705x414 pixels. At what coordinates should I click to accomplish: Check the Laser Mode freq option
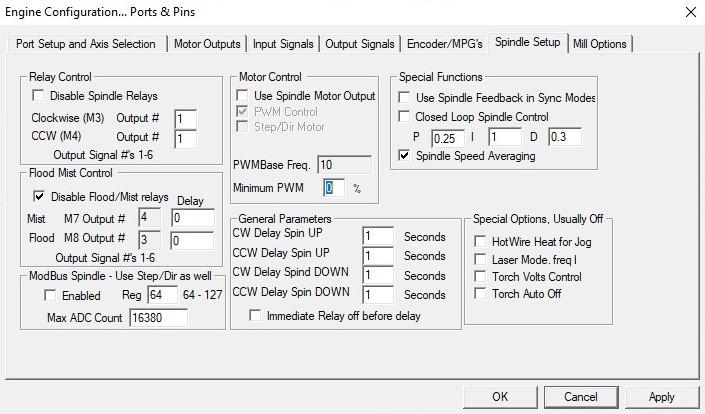(479, 259)
